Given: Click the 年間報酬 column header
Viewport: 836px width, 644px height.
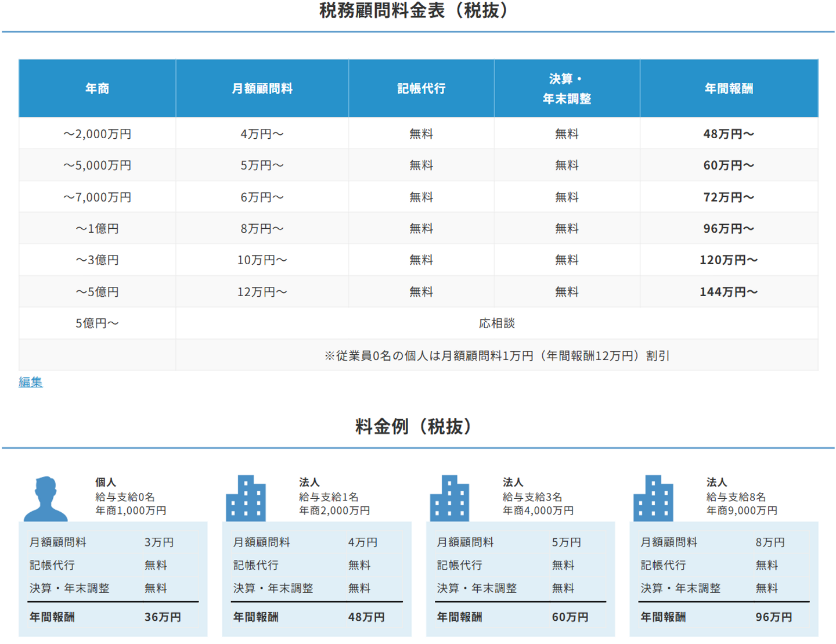Looking at the screenshot, I should pos(729,88).
